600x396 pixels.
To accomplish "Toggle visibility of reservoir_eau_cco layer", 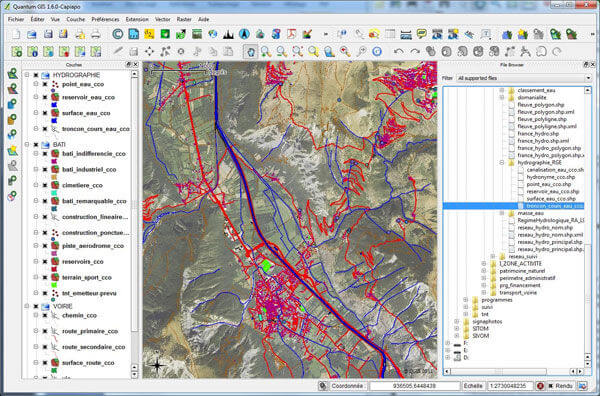I will tap(45, 97).
